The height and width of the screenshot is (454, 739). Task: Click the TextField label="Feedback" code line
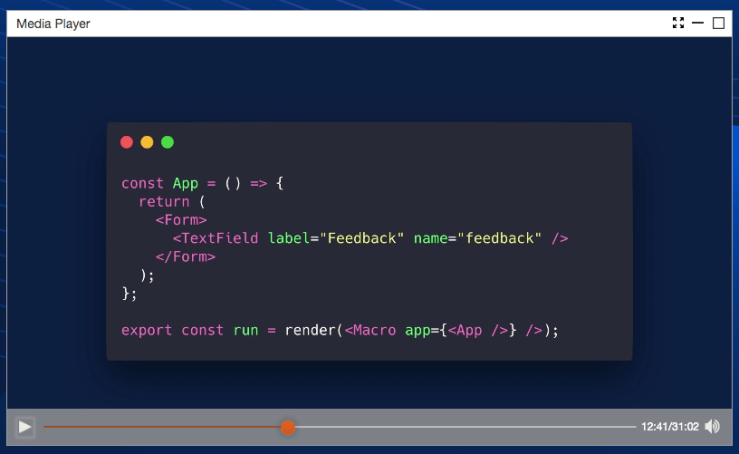[x=370, y=238]
